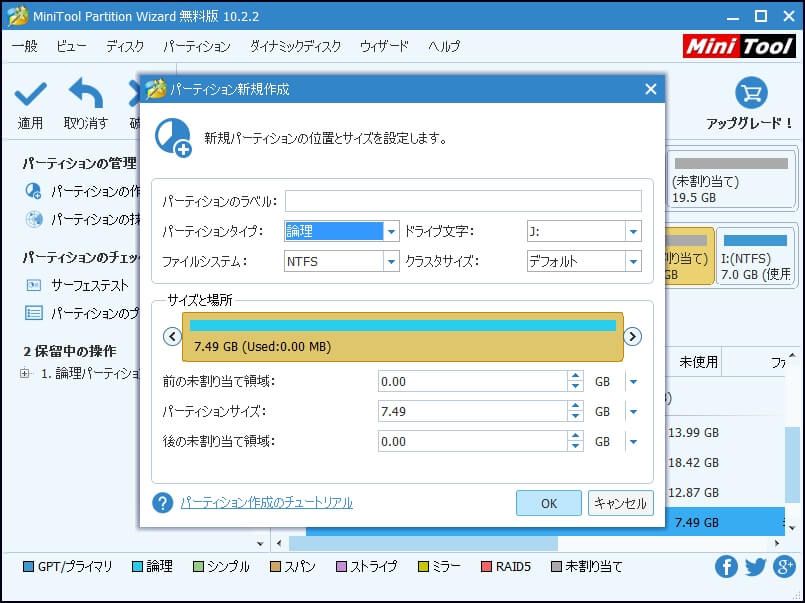
Task: Select the highlighted 7.49 GB row
Action: pos(725,522)
